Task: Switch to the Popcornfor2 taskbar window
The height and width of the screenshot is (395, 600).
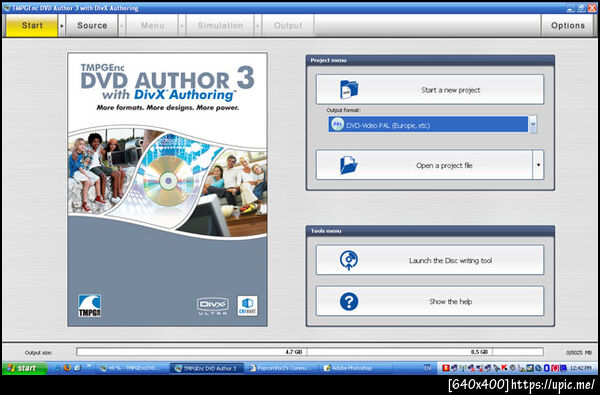Action: tap(282, 368)
